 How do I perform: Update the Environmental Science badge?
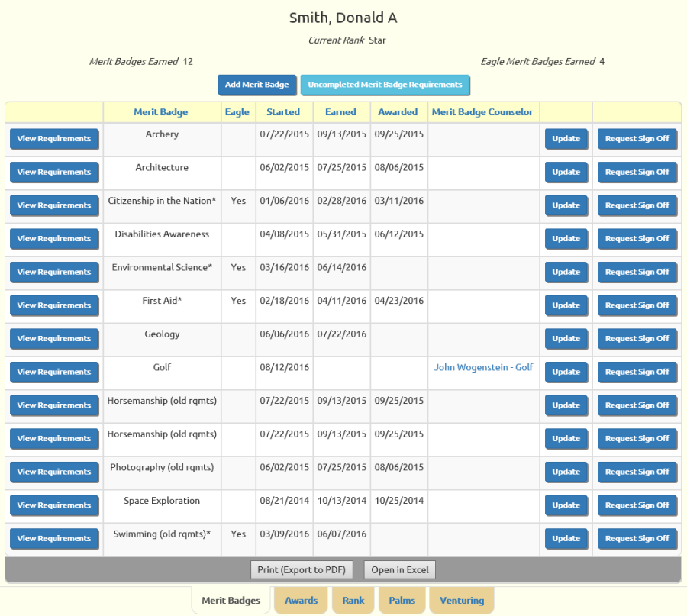pyautogui.click(x=566, y=272)
